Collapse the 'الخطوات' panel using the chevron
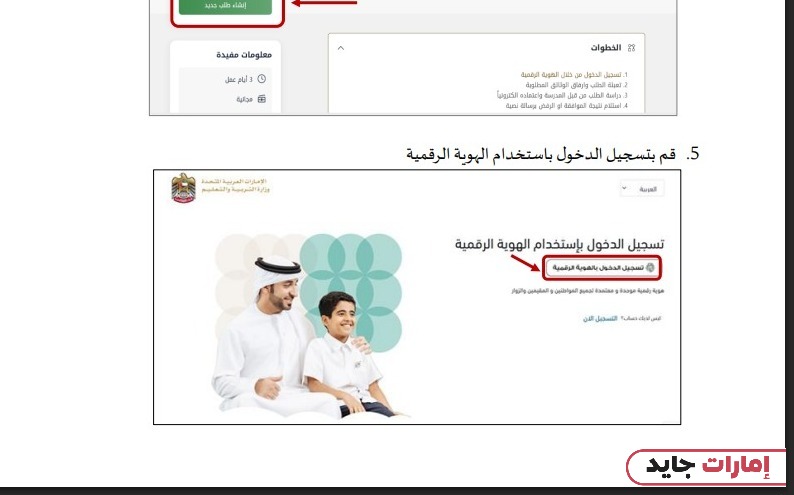 pos(341,48)
